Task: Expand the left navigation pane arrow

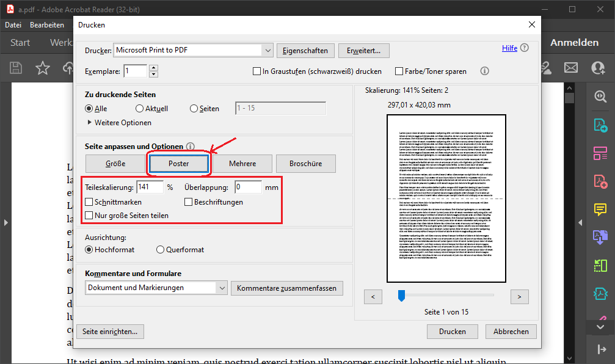Action: click(x=6, y=223)
